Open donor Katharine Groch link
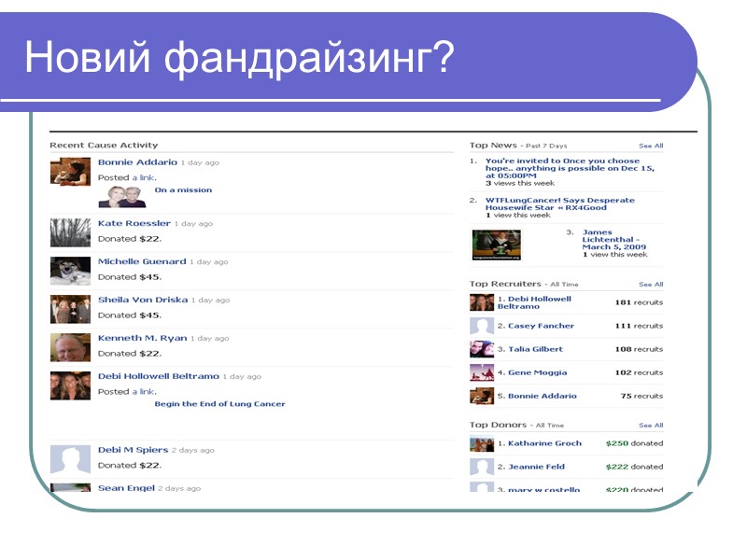Image resolution: width=747 pixels, height=560 pixels. click(x=544, y=443)
